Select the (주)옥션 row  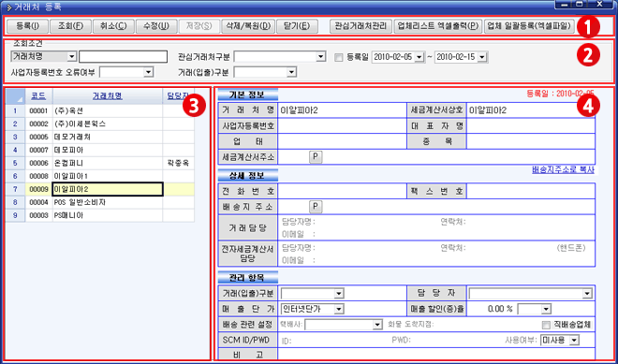point(100,110)
